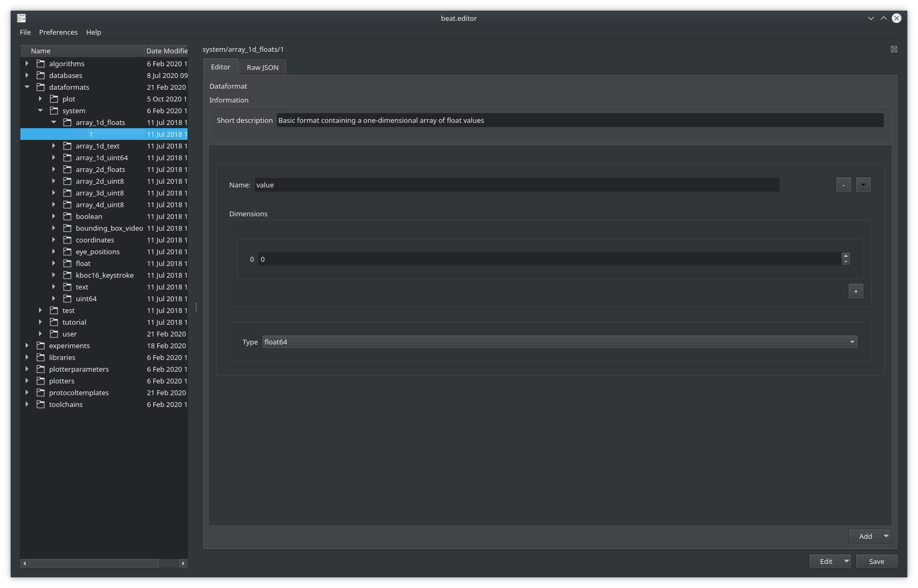
Task: Click the dataformats folder icon
Action: 41,87
